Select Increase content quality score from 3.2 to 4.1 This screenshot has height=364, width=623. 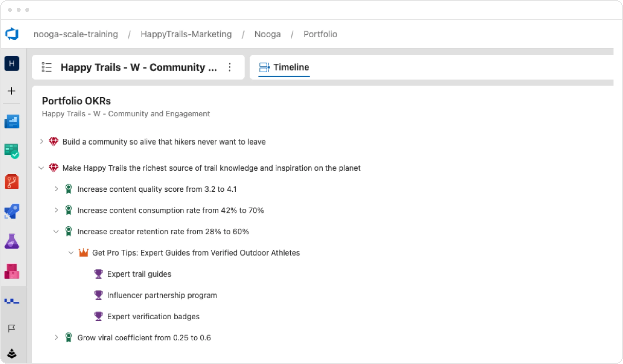[157, 189]
